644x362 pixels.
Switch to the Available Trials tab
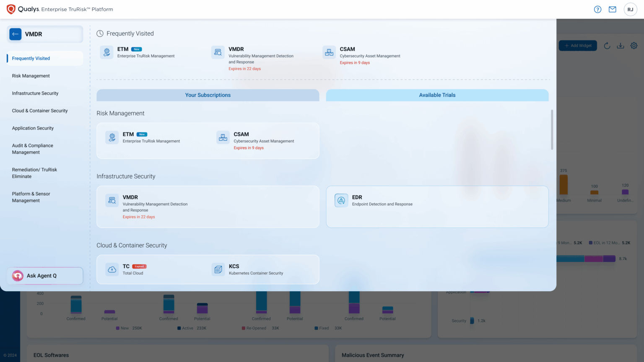(x=437, y=95)
